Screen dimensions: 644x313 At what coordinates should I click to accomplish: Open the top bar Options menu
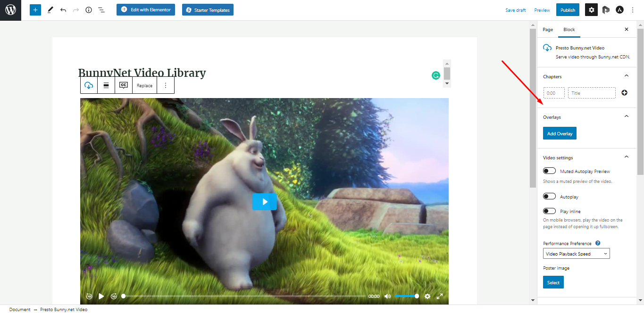pos(633,10)
